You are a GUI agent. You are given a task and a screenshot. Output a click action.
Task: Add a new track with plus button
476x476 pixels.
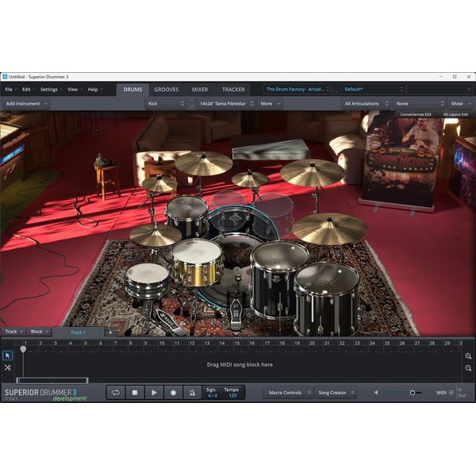point(110,332)
